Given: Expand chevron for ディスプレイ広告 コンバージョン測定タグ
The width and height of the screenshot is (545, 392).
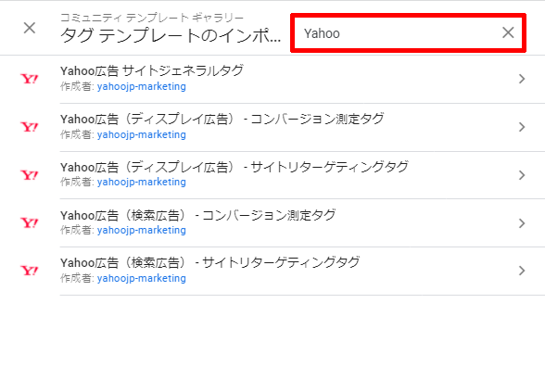Looking at the screenshot, I should 522,127.
